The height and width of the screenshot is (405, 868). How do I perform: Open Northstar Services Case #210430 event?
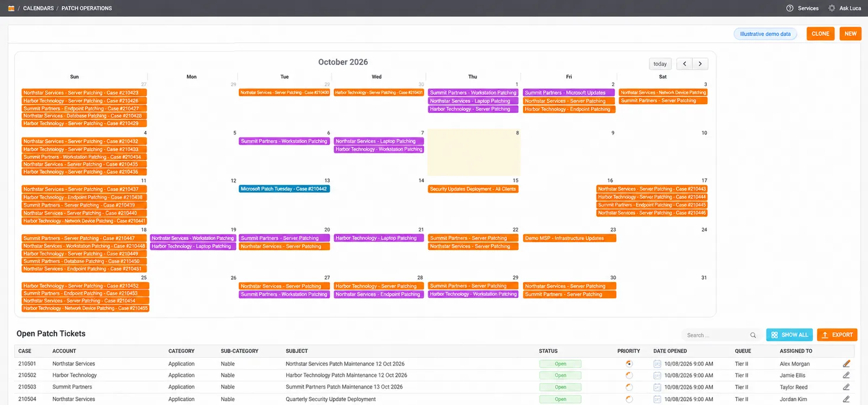[x=284, y=93]
